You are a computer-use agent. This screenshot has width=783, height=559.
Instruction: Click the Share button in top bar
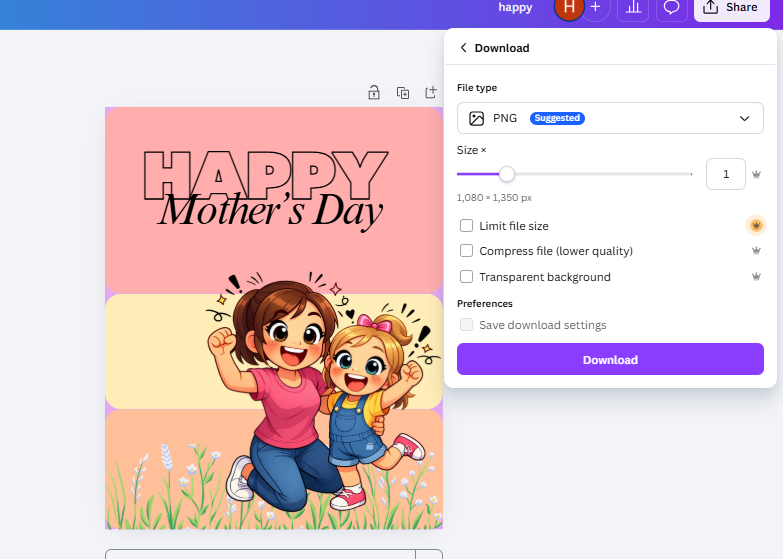tap(731, 7)
